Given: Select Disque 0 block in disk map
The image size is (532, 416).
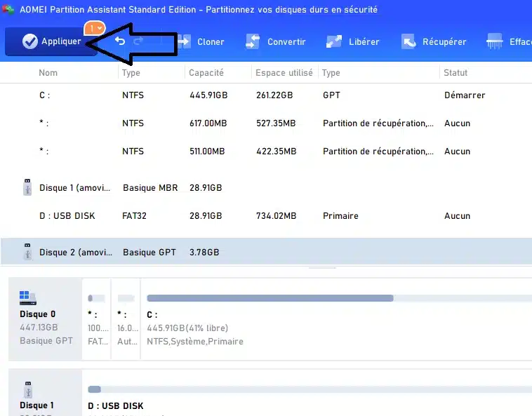Looking at the screenshot, I should click(x=45, y=319).
